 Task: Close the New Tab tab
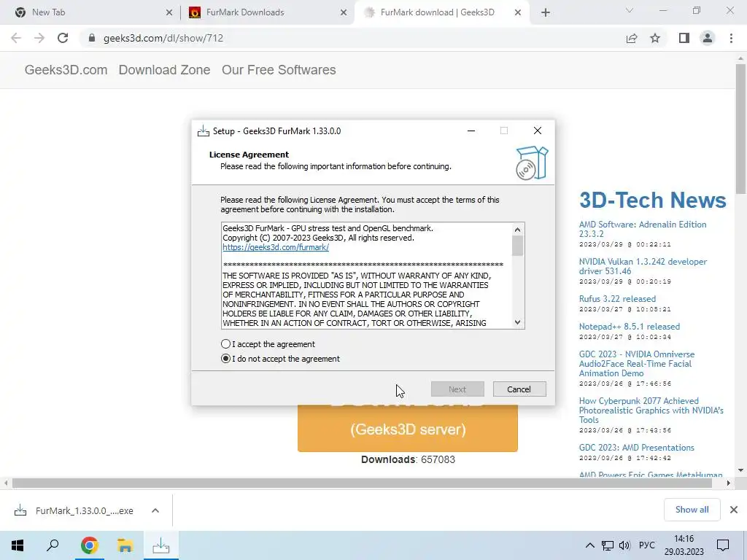coord(169,13)
